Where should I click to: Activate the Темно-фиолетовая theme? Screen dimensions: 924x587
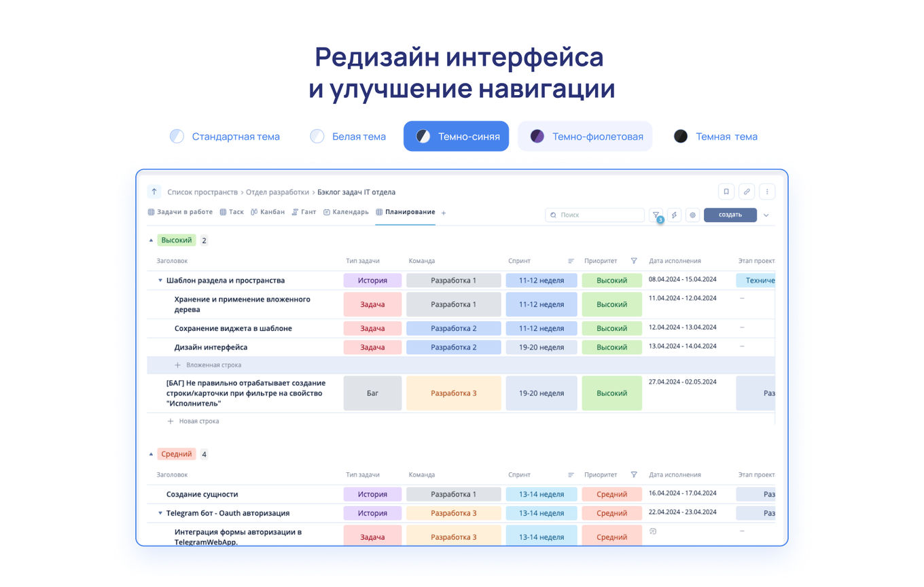585,136
